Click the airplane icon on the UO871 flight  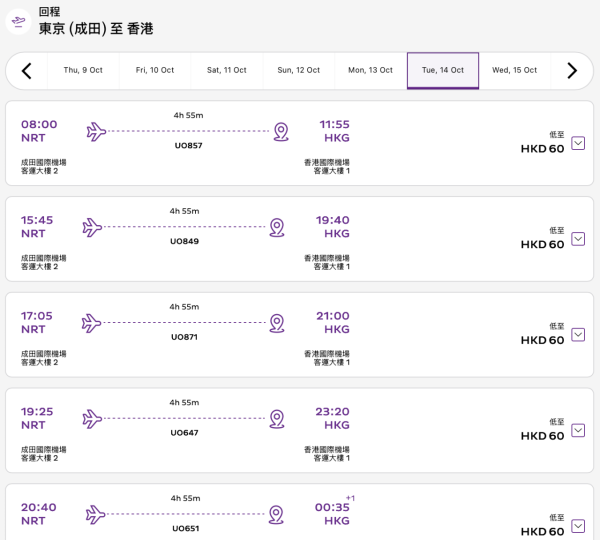[91, 323]
